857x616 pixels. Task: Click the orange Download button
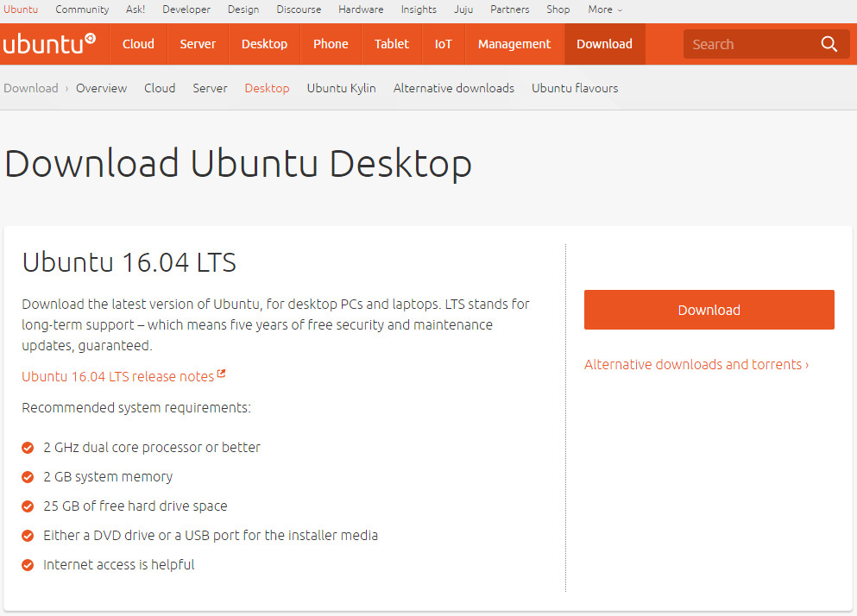709,310
